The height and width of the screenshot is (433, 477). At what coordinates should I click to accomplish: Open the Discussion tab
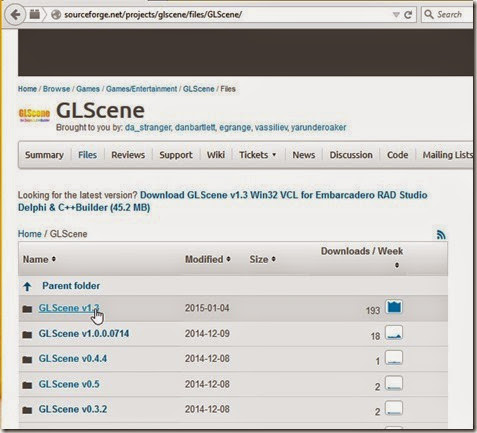click(351, 155)
